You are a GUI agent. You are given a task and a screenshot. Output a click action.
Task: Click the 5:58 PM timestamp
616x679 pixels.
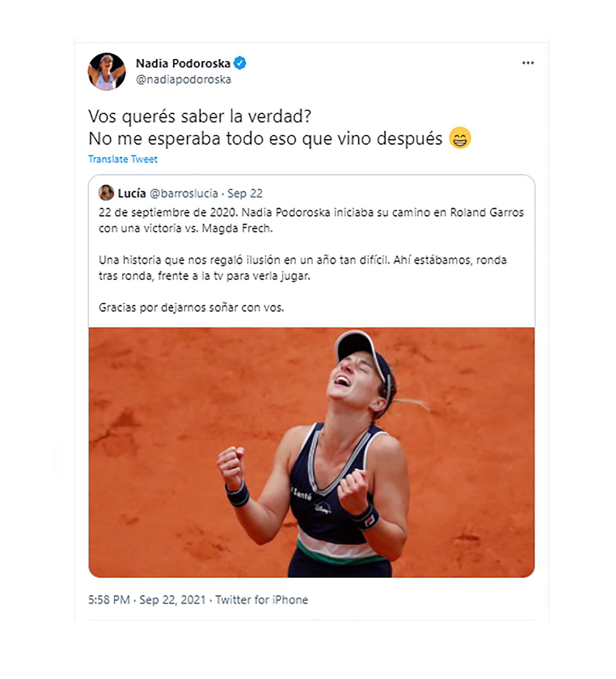click(x=109, y=599)
